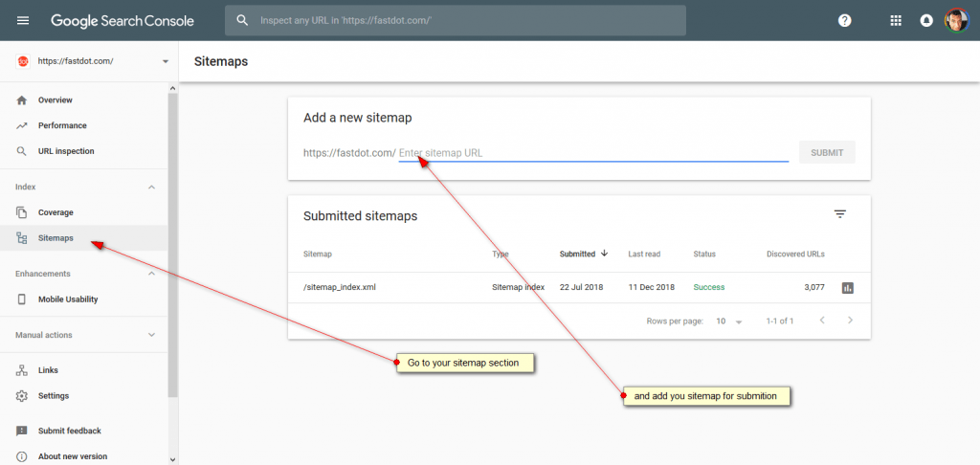Click the Submit feedback icon
Screen dimensions: 980x465
pyautogui.click(x=22, y=431)
